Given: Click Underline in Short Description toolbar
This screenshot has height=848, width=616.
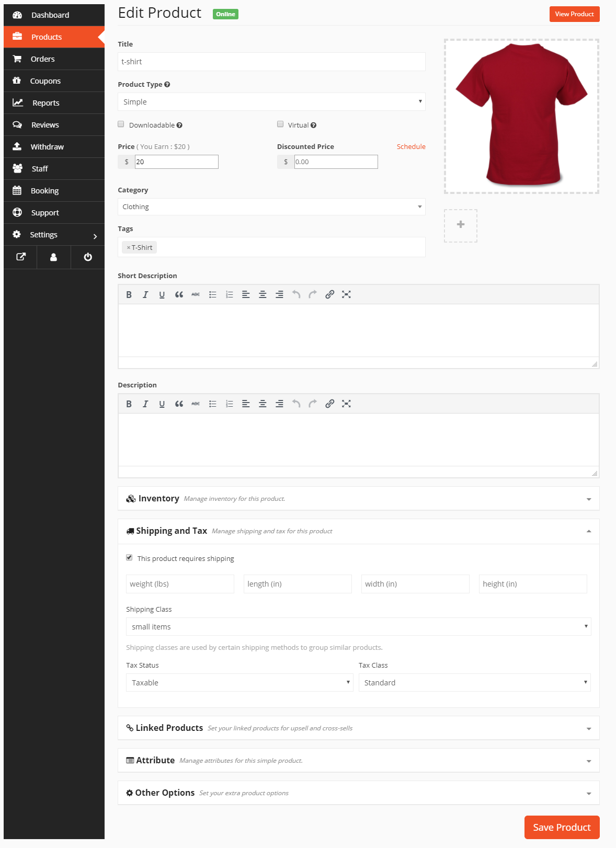Looking at the screenshot, I should [x=162, y=294].
